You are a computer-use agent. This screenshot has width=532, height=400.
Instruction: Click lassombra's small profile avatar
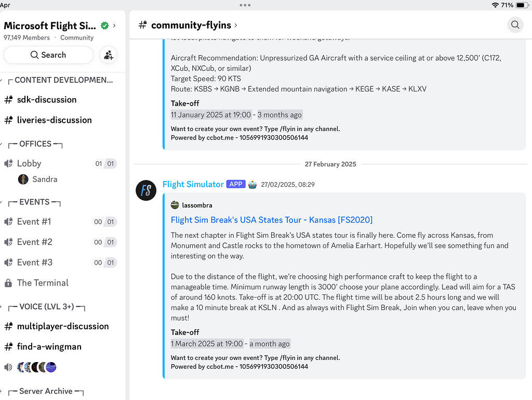coord(175,205)
